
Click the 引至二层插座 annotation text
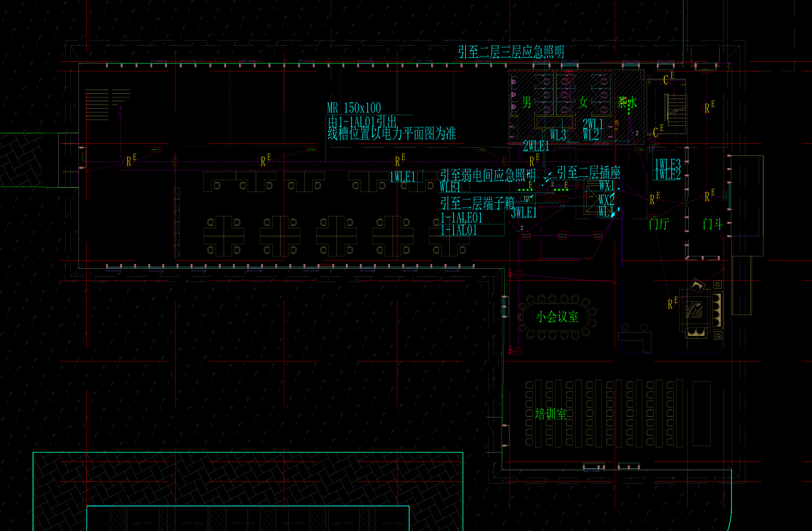tap(588, 172)
